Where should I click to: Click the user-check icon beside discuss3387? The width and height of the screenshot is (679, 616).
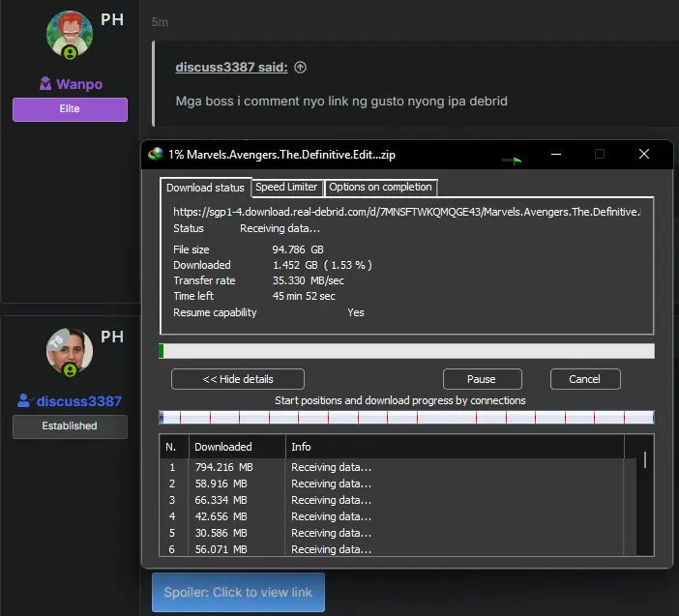coord(25,401)
